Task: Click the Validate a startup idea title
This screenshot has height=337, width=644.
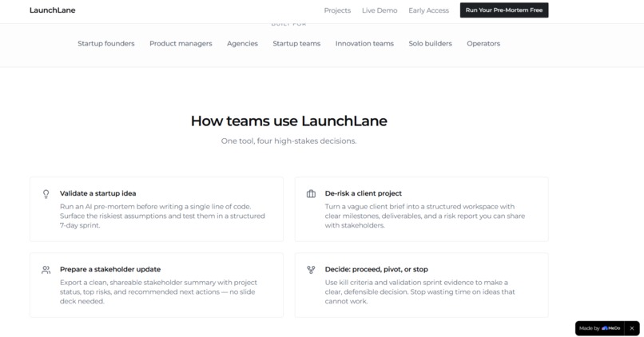Action: [97, 193]
